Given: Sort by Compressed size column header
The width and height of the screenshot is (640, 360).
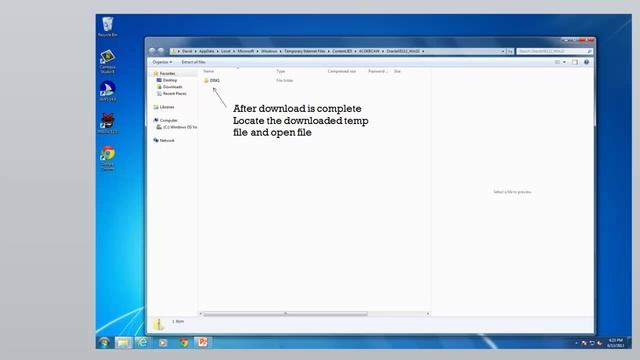Looking at the screenshot, I should pyautogui.click(x=342, y=71).
